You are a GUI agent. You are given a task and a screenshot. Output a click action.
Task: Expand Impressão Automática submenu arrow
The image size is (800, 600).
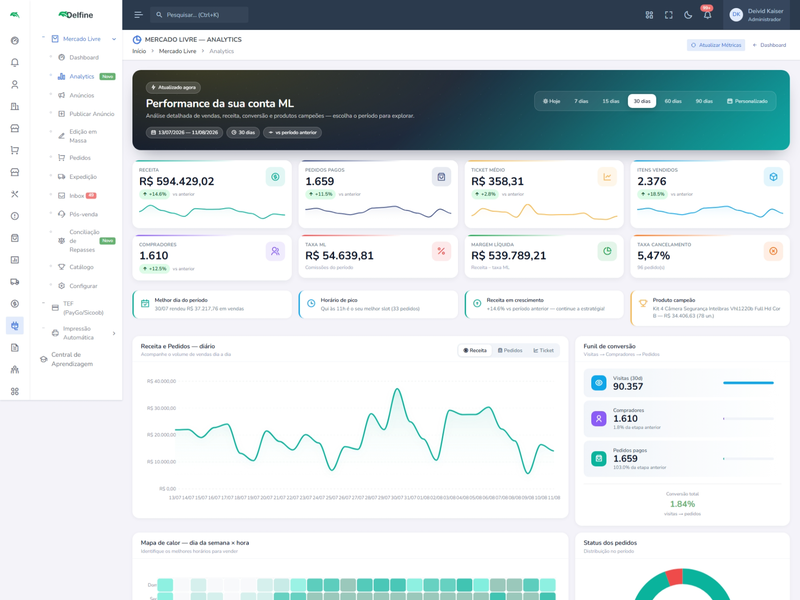(x=114, y=333)
